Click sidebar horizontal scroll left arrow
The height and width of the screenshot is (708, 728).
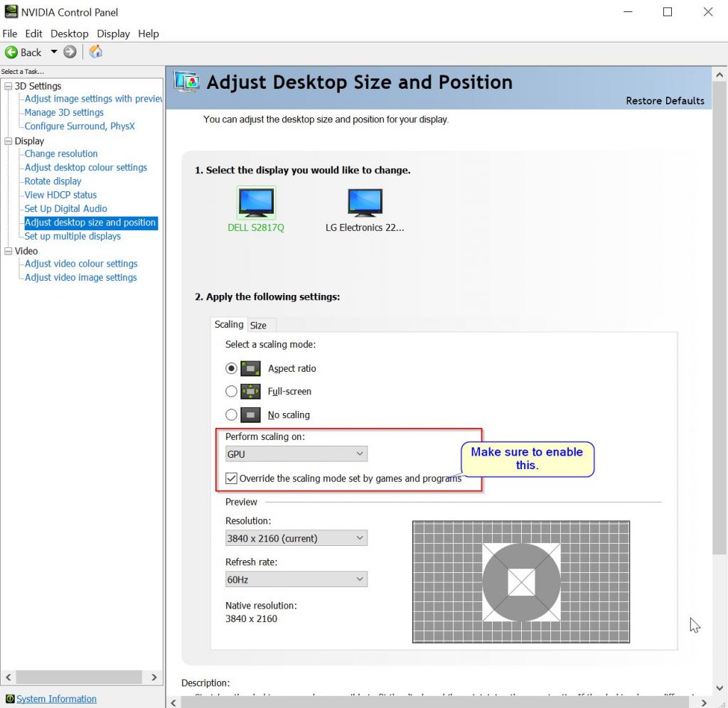[9, 677]
